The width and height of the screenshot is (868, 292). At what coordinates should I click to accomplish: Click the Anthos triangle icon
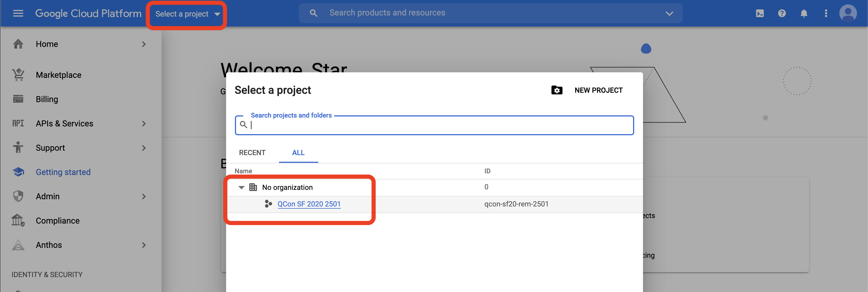point(18,245)
